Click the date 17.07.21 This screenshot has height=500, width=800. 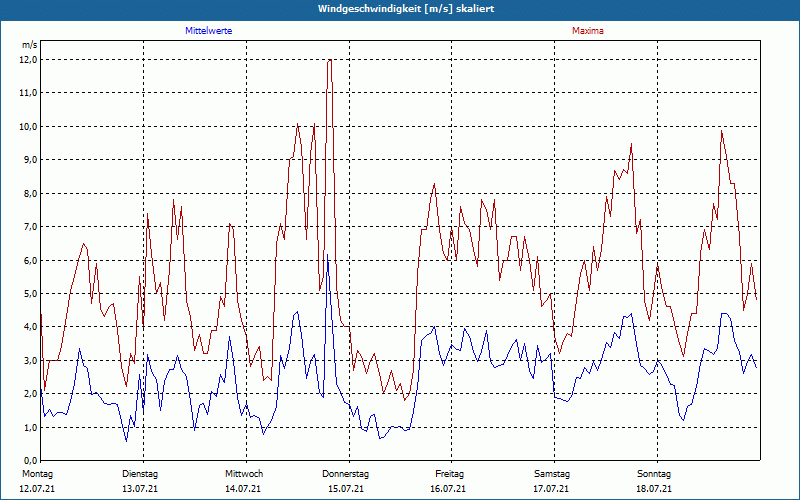pos(551,489)
